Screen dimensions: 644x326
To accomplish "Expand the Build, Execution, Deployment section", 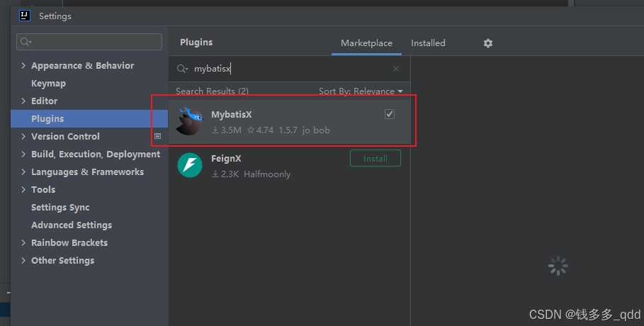I will click(x=23, y=154).
